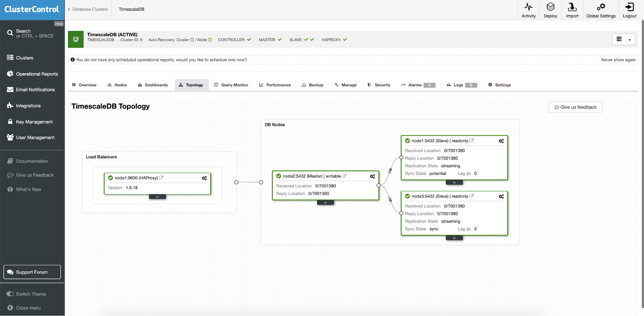
Task: Switch to the Nodes tab
Action: (117, 85)
